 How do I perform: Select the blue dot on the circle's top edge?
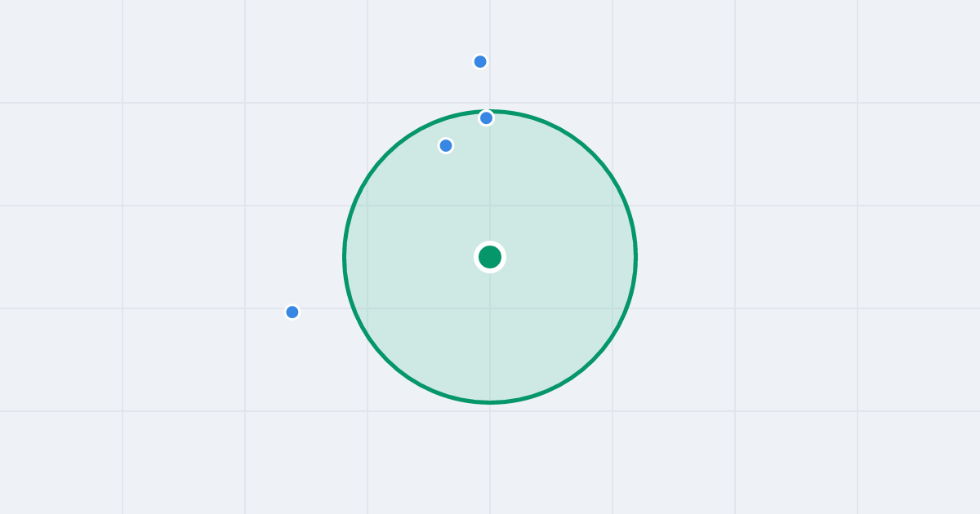(486, 118)
